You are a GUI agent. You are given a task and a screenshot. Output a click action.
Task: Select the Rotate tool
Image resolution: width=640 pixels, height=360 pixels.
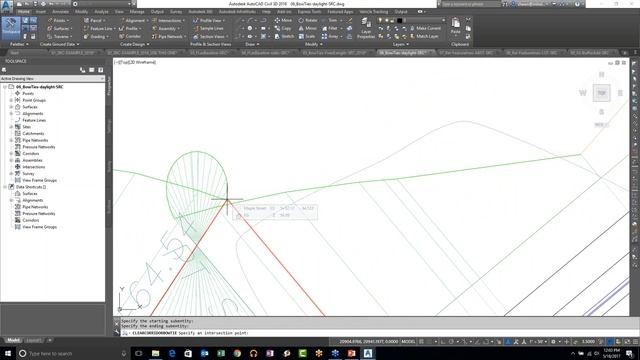click(x=308, y=20)
